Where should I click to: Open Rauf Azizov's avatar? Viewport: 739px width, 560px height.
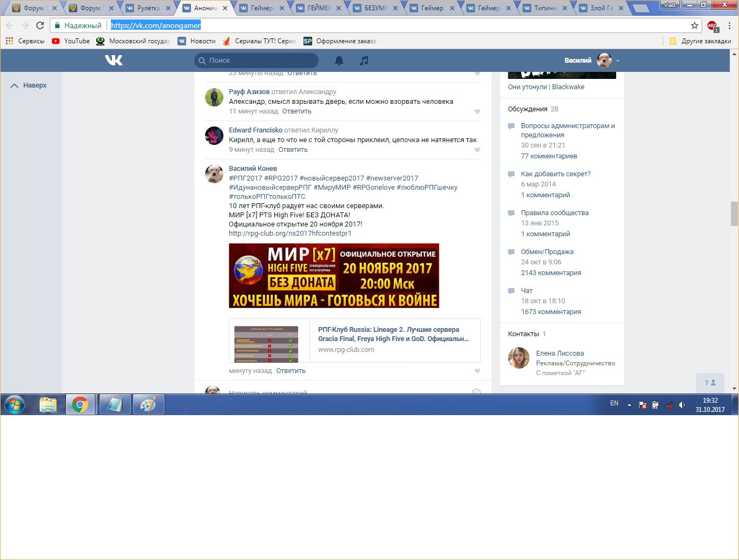[x=214, y=97]
